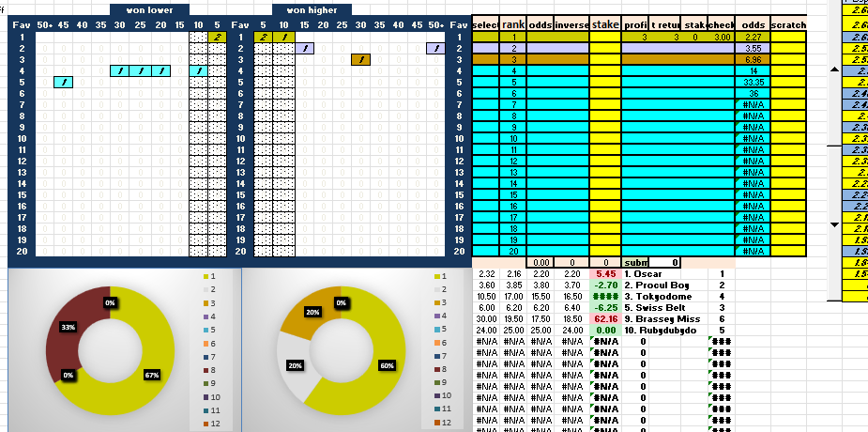Select the runner '5. Swiss Belt'
The height and width of the screenshot is (432, 868).
point(655,307)
